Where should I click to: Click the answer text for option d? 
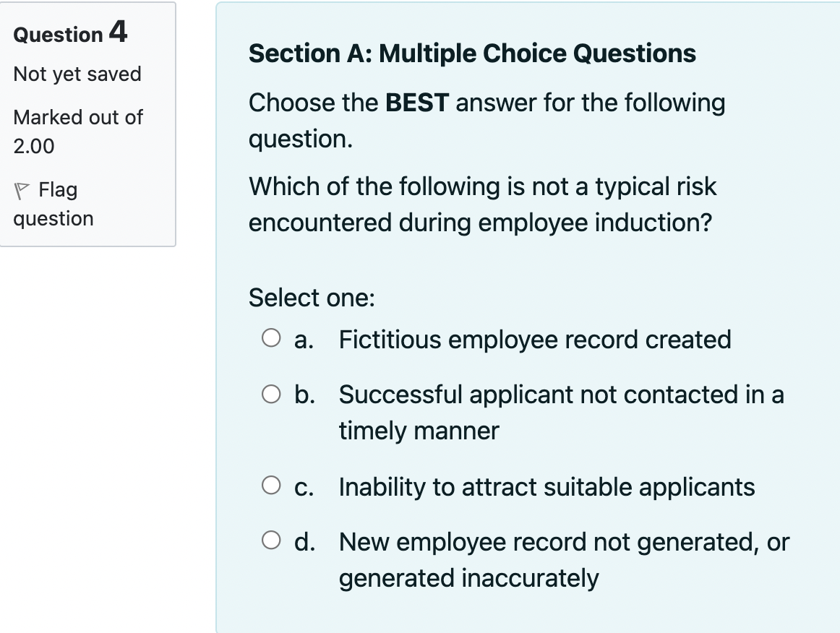564,542
